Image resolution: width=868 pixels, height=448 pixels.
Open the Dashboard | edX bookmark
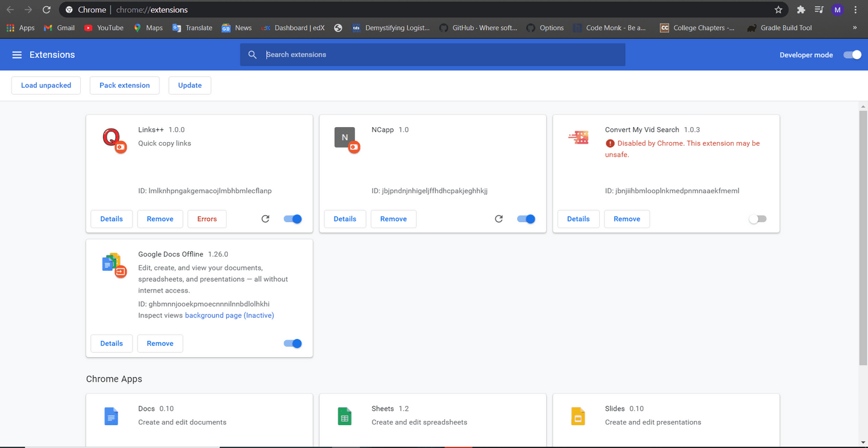coord(293,28)
